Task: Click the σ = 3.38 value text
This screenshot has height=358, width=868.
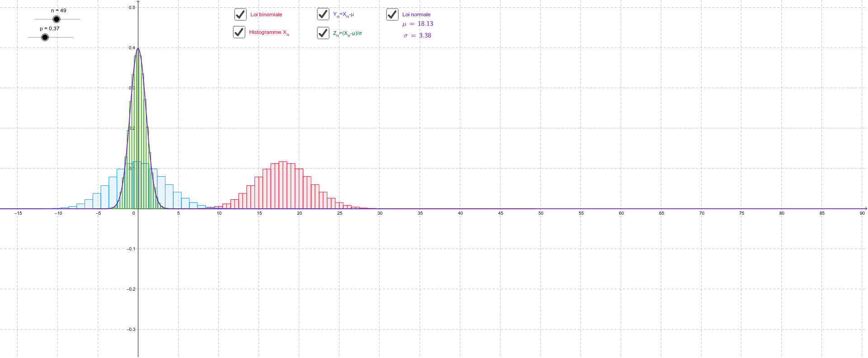Action: [417, 35]
